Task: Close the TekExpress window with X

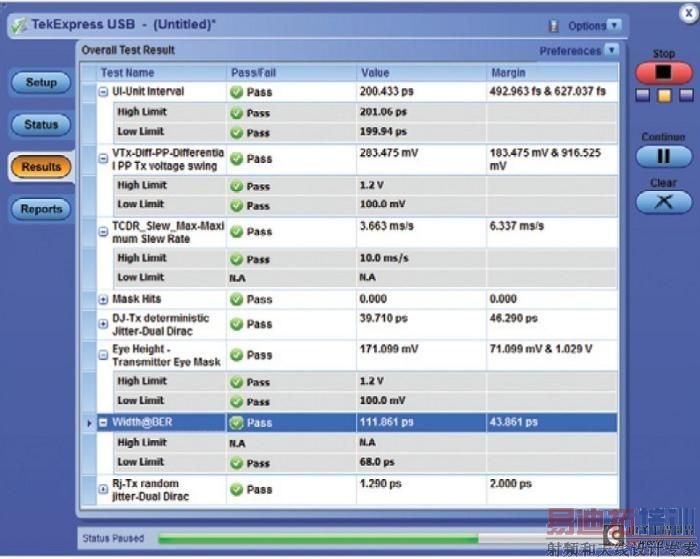Action: click(x=688, y=13)
